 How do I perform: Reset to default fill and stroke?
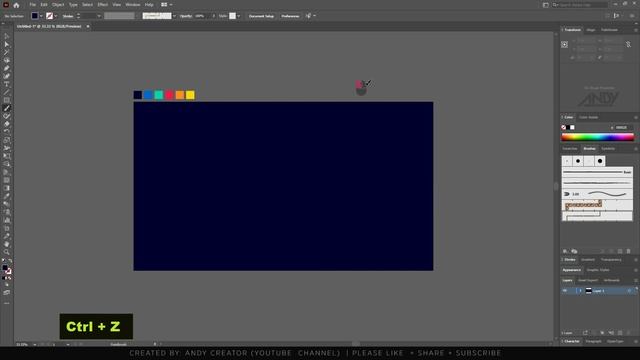pyautogui.click(x=4, y=261)
